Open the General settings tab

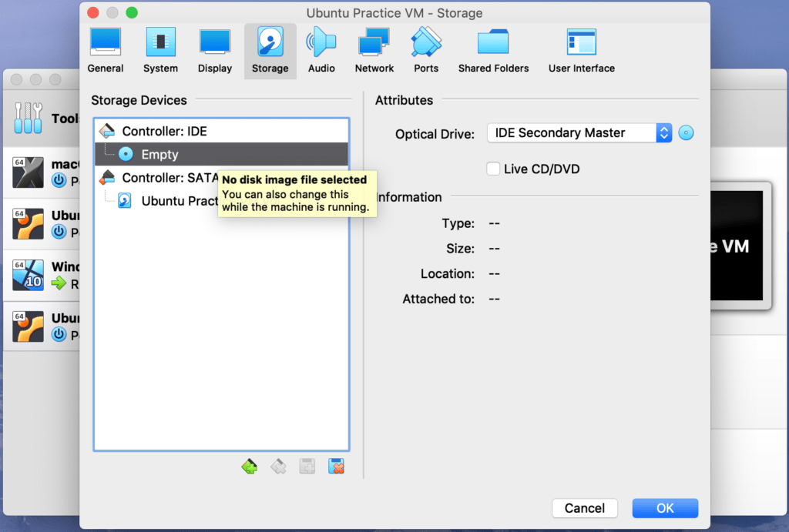(x=105, y=52)
